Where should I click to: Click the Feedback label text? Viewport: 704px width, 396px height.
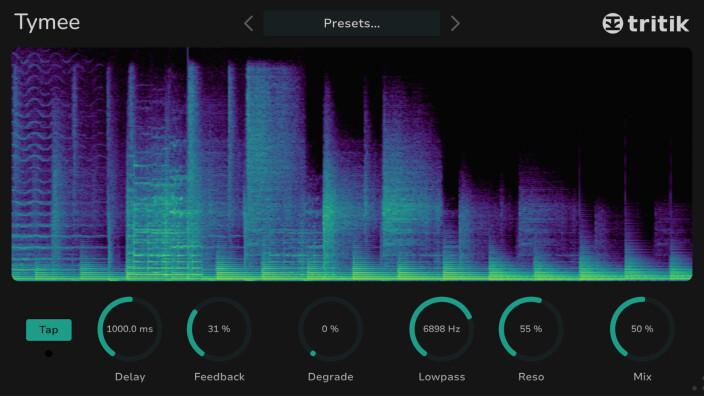[219, 377]
